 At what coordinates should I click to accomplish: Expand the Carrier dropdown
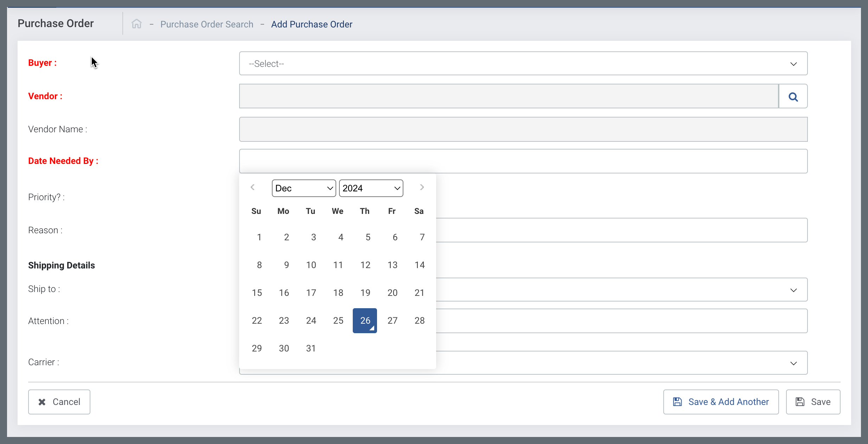click(621, 363)
